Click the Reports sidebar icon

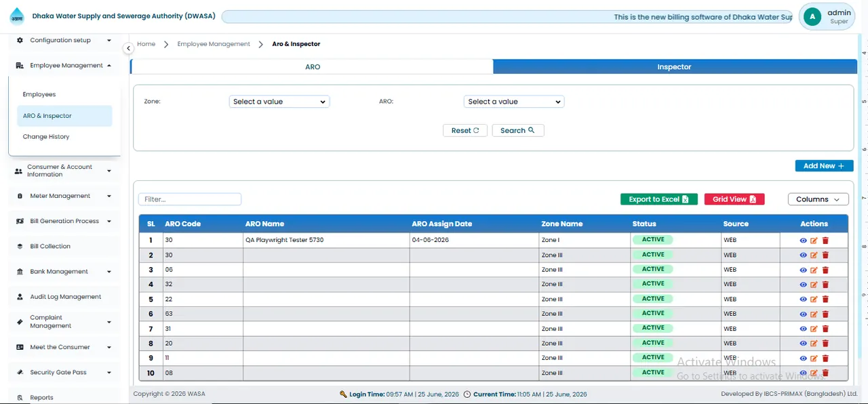pyautogui.click(x=20, y=398)
